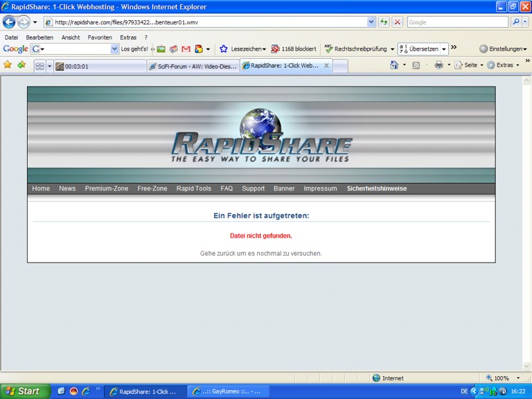Open the Favoriten menu
This screenshot has height=399, width=532.
click(100, 37)
